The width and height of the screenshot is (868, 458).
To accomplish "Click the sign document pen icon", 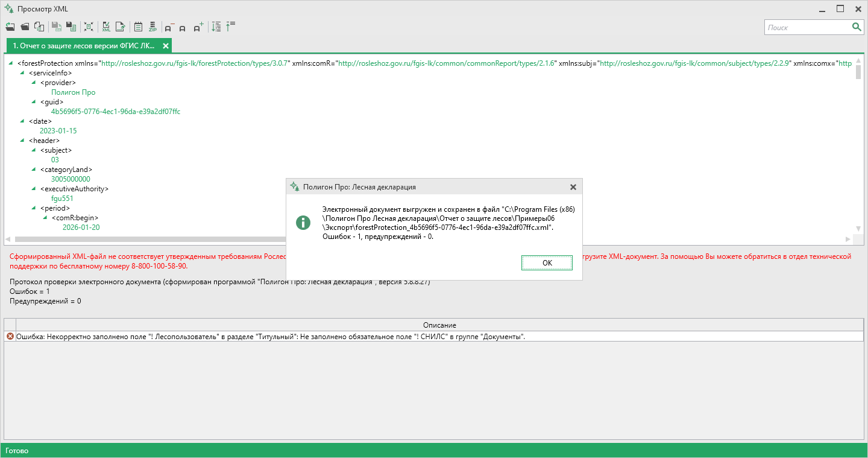I will [x=121, y=27].
